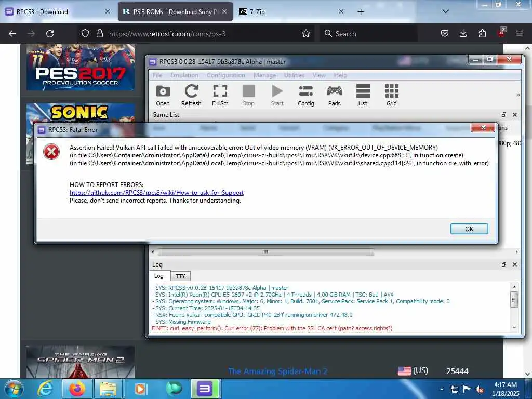Click the Start play icon in RPCS3
This screenshot has width=532, height=399.
pyautogui.click(x=277, y=96)
